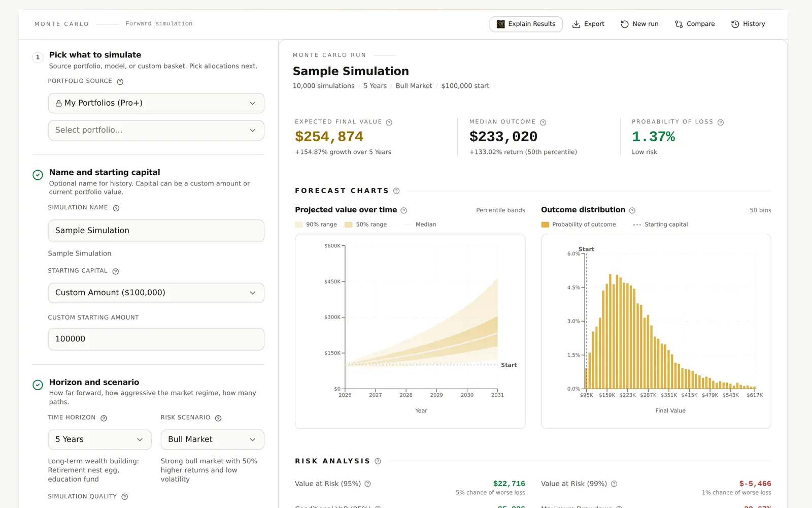The width and height of the screenshot is (812, 508).
Task: Open the Bull Market scenario dropdown
Action: click(212, 439)
